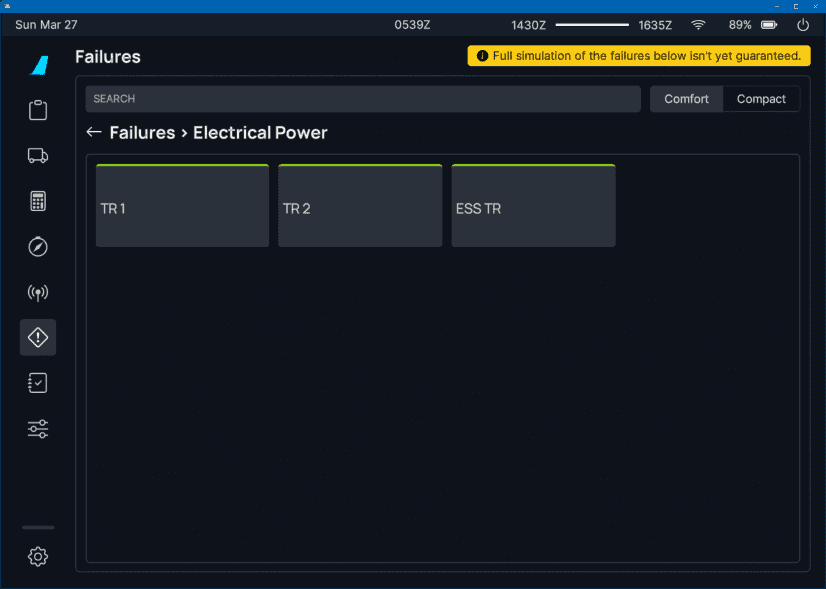Switch to Comfort view

[x=686, y=99]
